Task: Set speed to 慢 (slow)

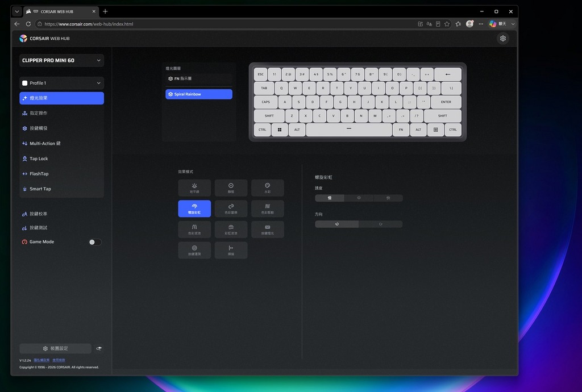Action: 330,198
